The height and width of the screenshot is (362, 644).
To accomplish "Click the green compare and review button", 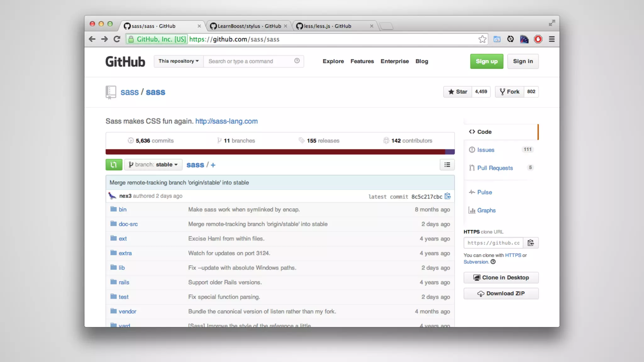I will click(x=114, y=165).
